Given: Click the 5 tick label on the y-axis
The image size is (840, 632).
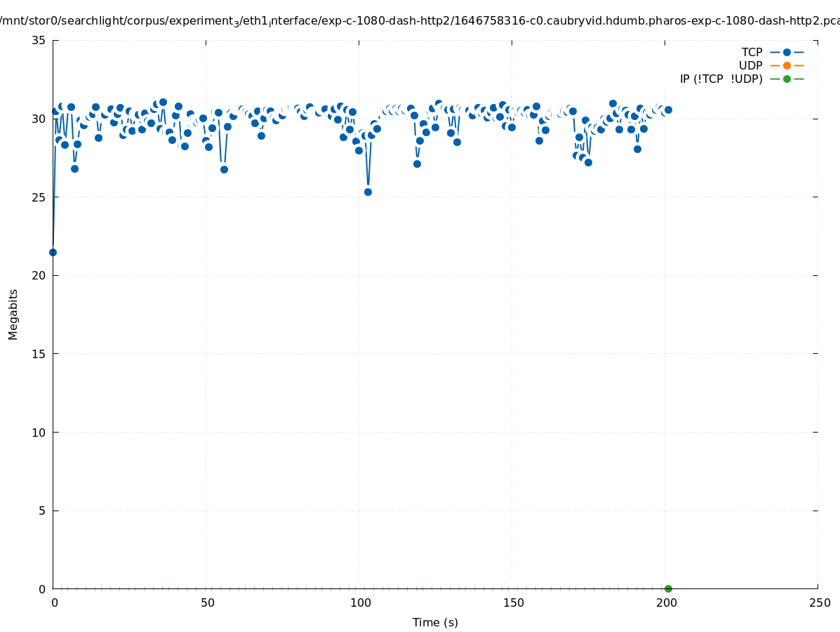Looking at the screenshot, I should pyautogui.click(x=42, y=511).
